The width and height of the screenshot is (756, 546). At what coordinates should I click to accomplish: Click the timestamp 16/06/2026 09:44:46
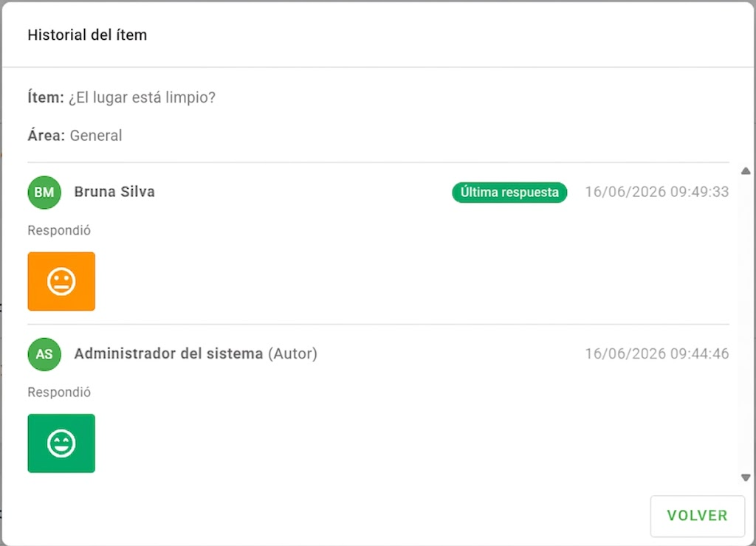click(656, 353)
